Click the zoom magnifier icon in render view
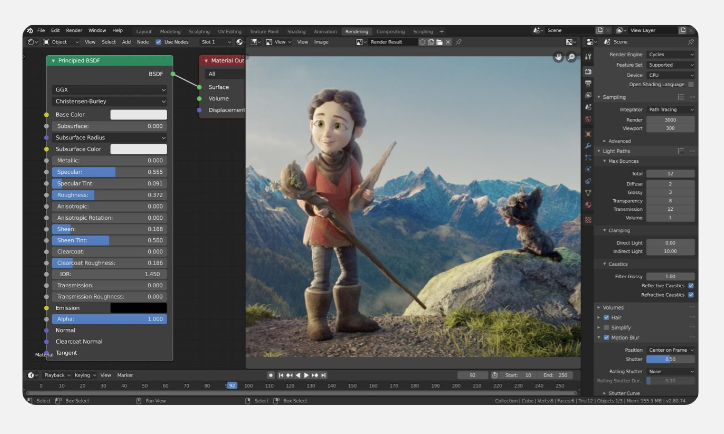724x434 pixels. coord(571,57)
